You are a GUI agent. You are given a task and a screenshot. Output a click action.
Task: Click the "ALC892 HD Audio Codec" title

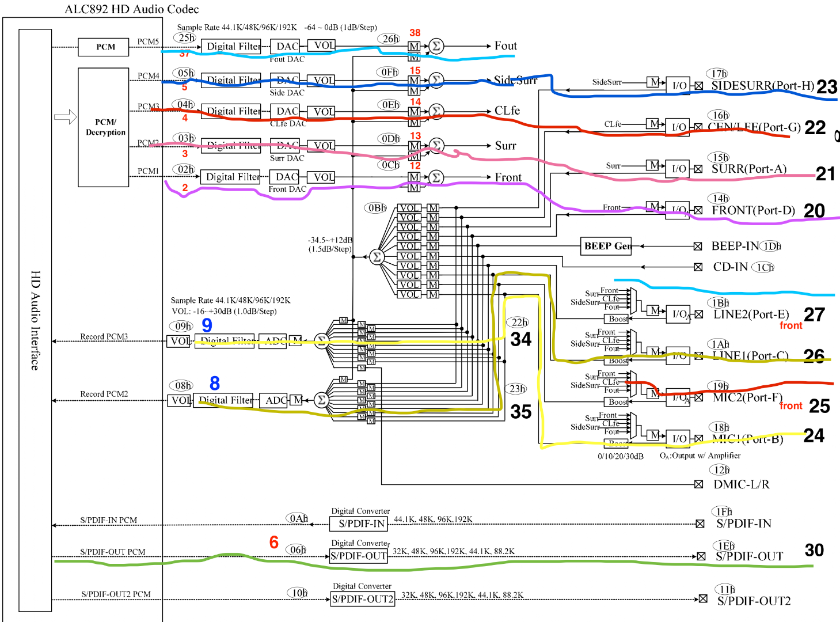[132, 9]
